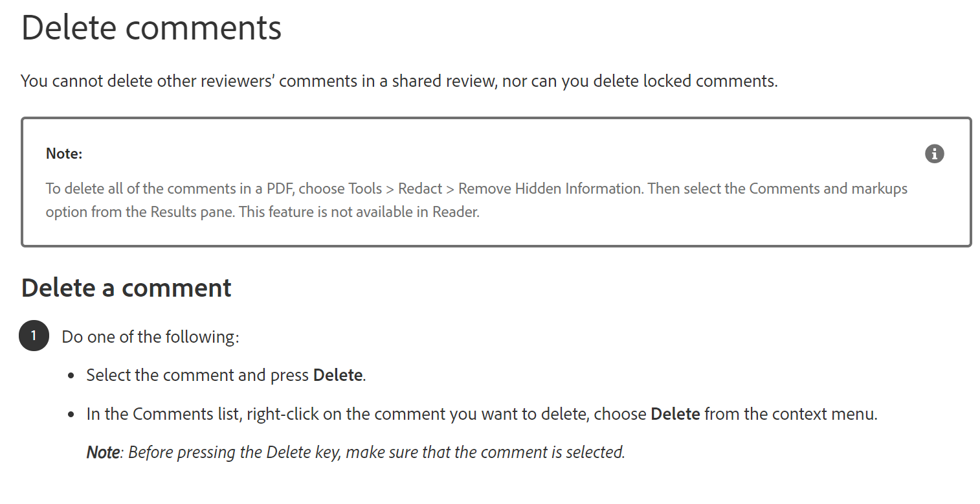Click the bullet dot before "Select the comment"
The image size is (980, 504).
coord(71,376)
